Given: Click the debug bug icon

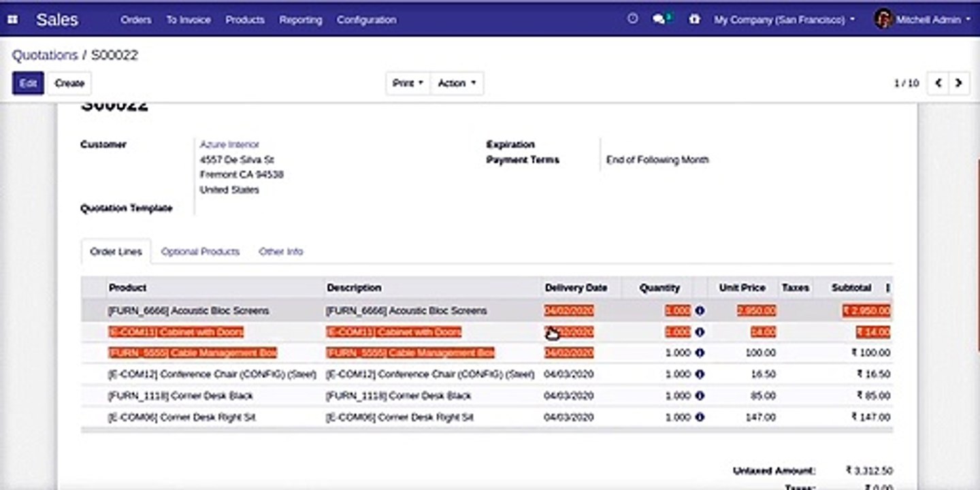Looking at the screenshot, I should (x=694, y=19).
